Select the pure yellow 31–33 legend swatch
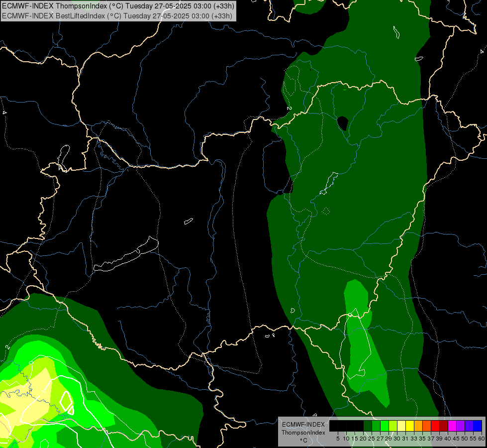The image size is (487, 448). pos(410,426)
